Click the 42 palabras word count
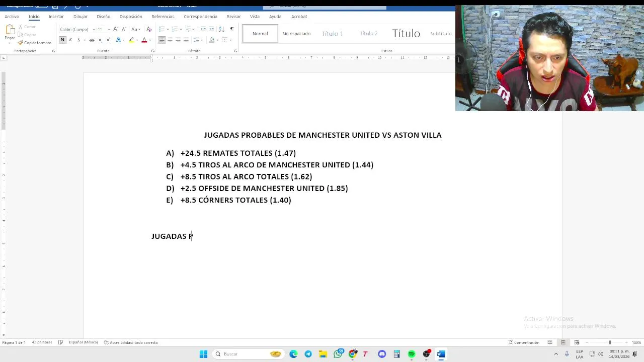The width and height of the screenshot is (644, 362). (x=42, y=342)
